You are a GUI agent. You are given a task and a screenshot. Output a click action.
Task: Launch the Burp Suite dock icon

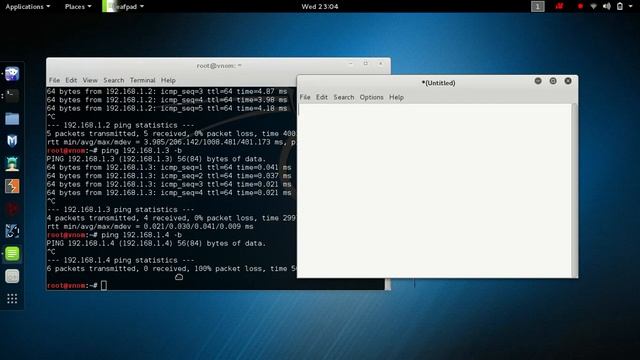click(x=12, y=186)
